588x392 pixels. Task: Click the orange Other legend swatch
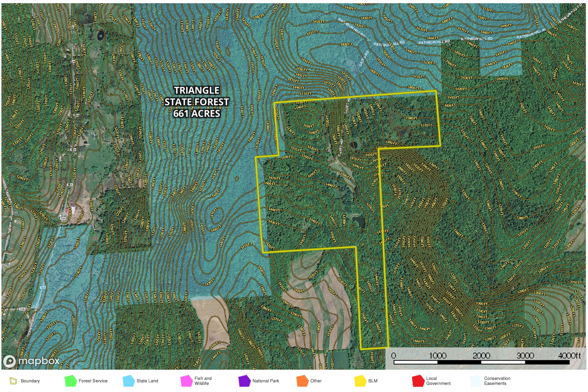pyautogui.click(x=302, y=381)
